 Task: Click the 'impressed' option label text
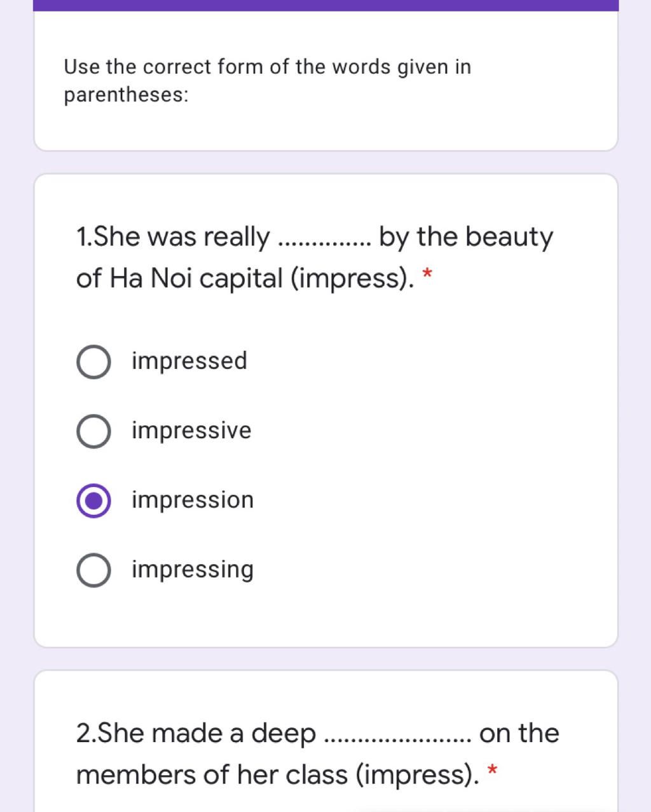(189, 361)
